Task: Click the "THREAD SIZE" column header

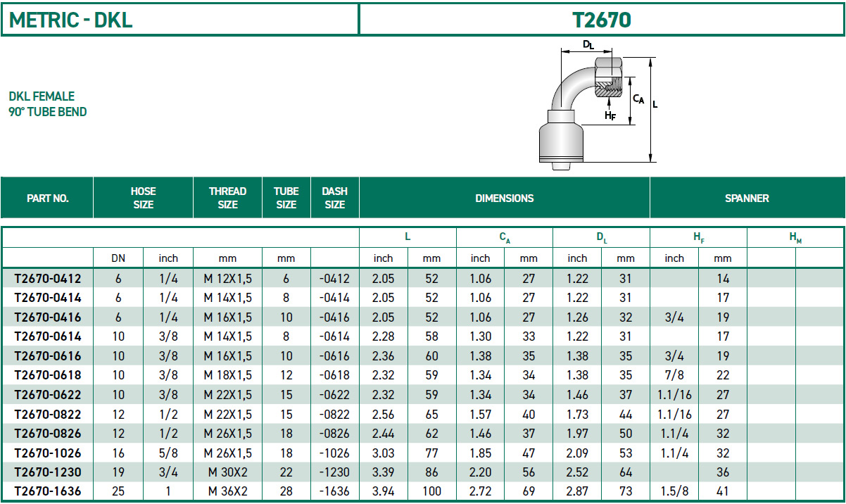Action: 227,199
